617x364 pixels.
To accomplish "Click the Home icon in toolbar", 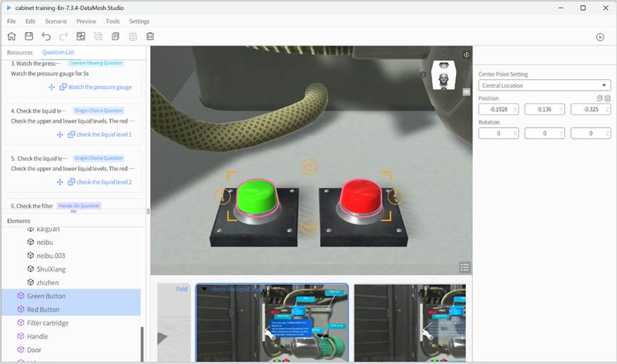I will pyautogui.click(x=11, y=36).
